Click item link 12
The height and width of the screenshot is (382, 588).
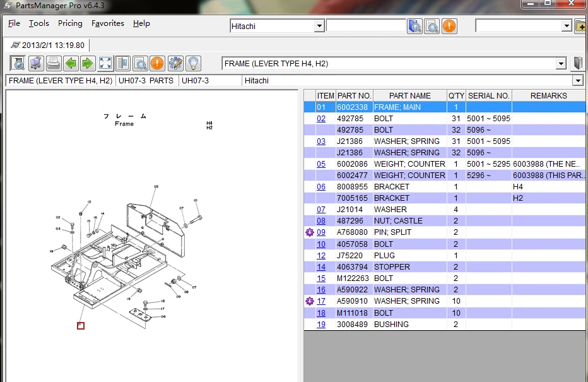click(x=321, y=256)
